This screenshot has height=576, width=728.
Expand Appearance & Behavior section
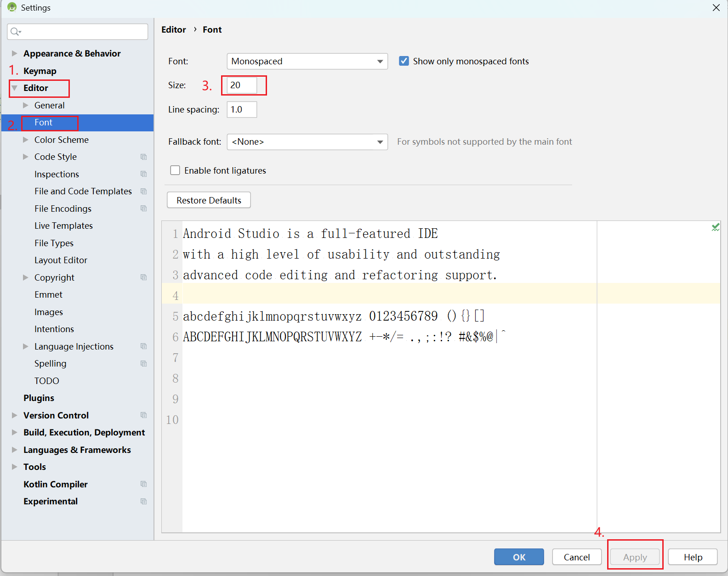point(14,53)
